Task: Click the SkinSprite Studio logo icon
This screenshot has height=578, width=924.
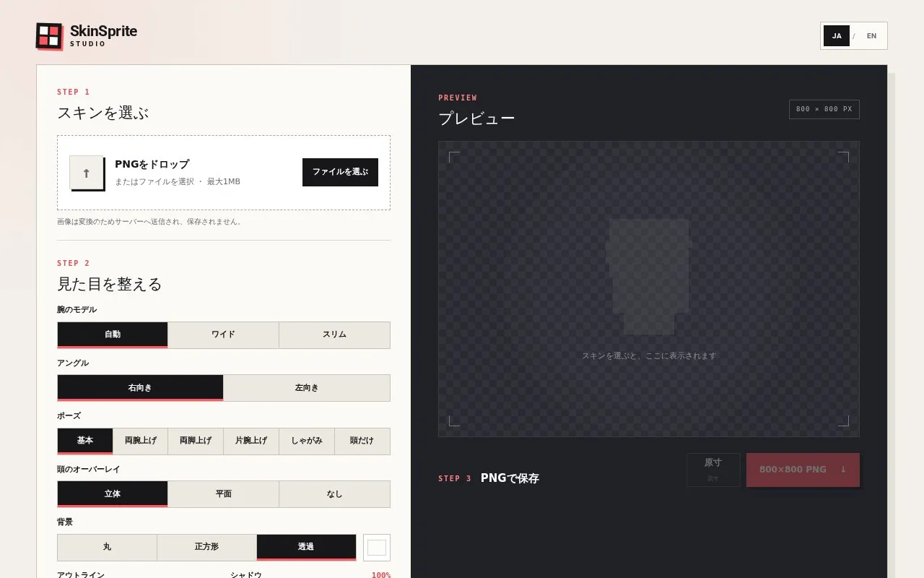Action: coord(49,35)
